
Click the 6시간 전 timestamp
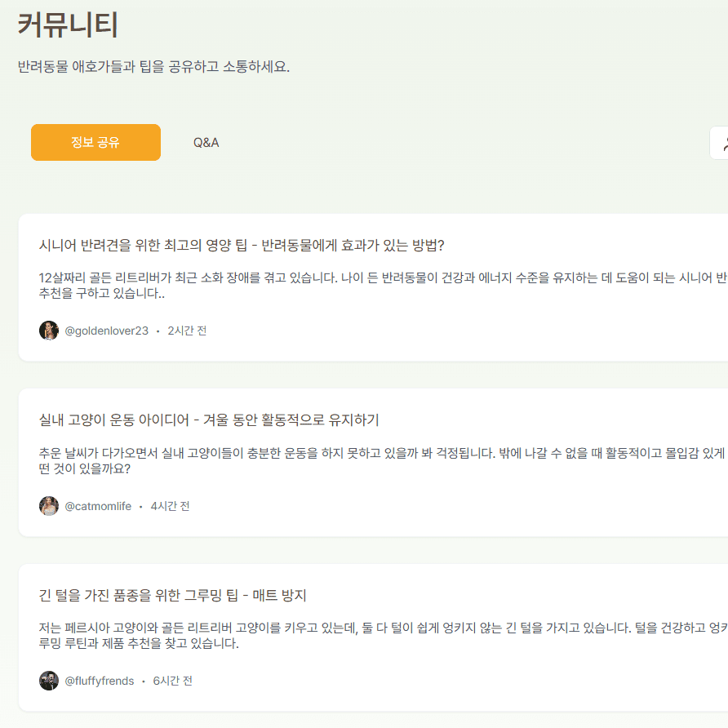(x=171, y=680)
